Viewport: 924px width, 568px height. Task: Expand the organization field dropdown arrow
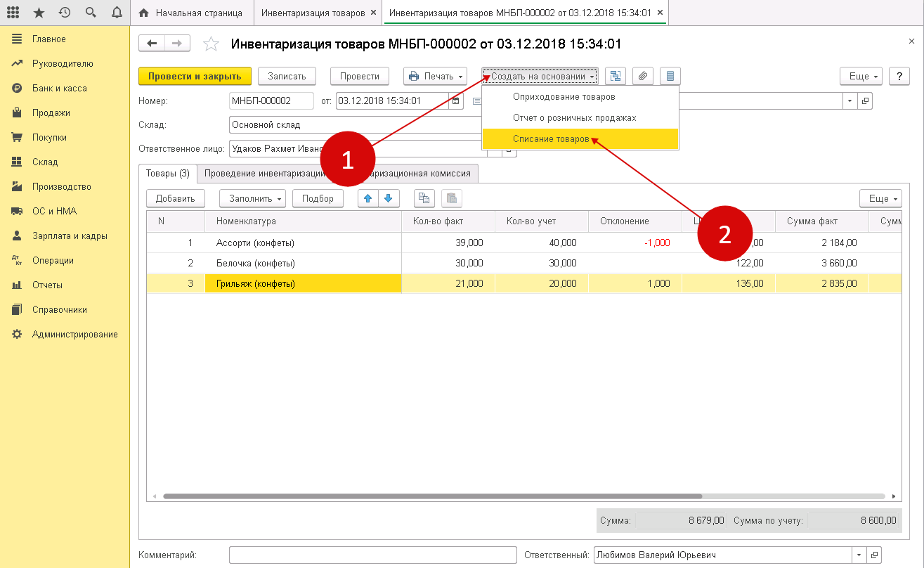coord(851,101)
